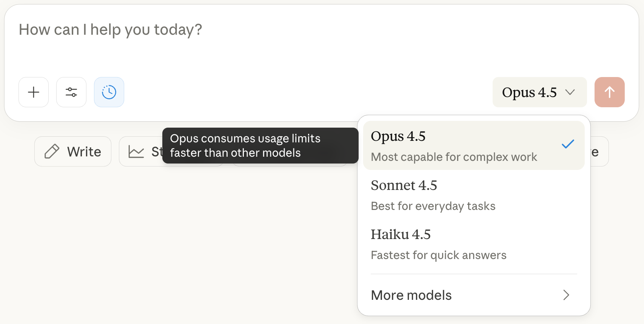Toggle the highlighted extended-thinking clock button
Image resolution: width=644 pixels, height=324 pixels.
[109, 92]
